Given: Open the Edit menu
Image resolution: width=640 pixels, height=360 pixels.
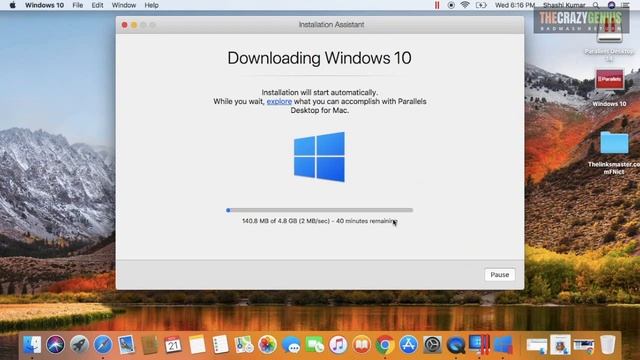Looking at the screenshot, I should (97, 5).
